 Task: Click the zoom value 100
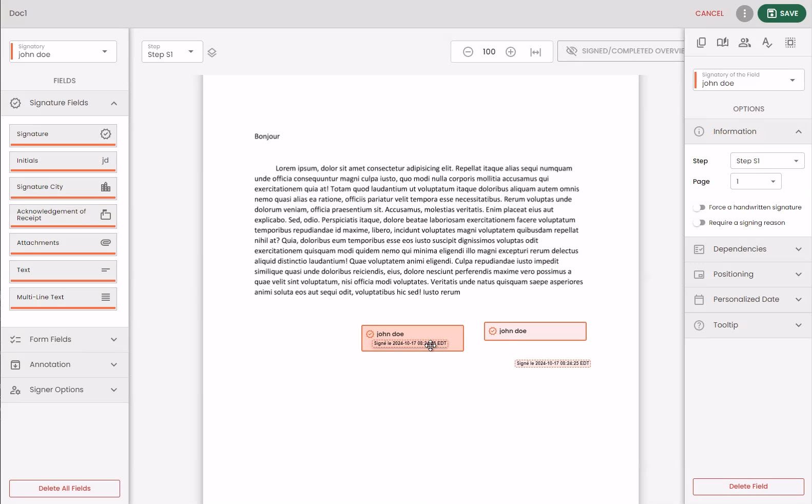tap(489, 52)
